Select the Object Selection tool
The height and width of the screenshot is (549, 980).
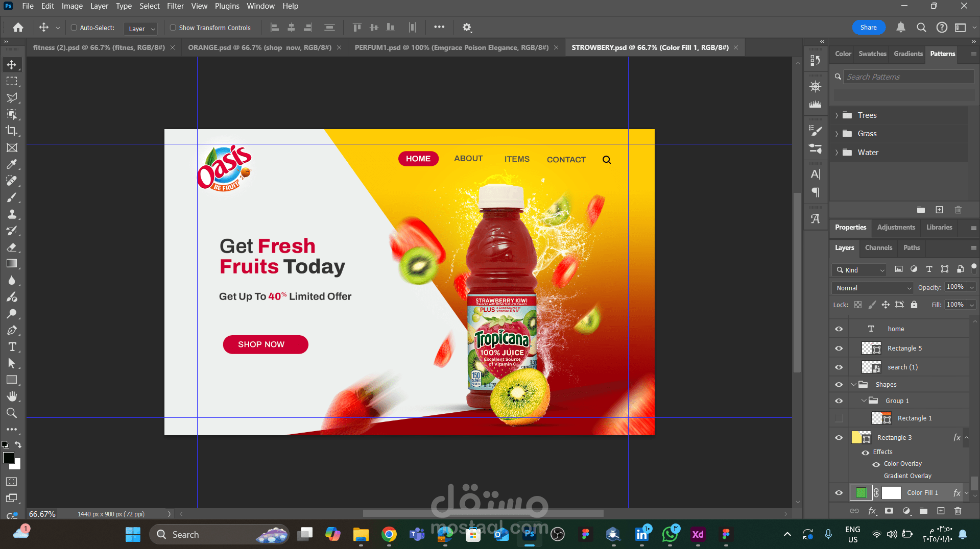tap(12, 114)
